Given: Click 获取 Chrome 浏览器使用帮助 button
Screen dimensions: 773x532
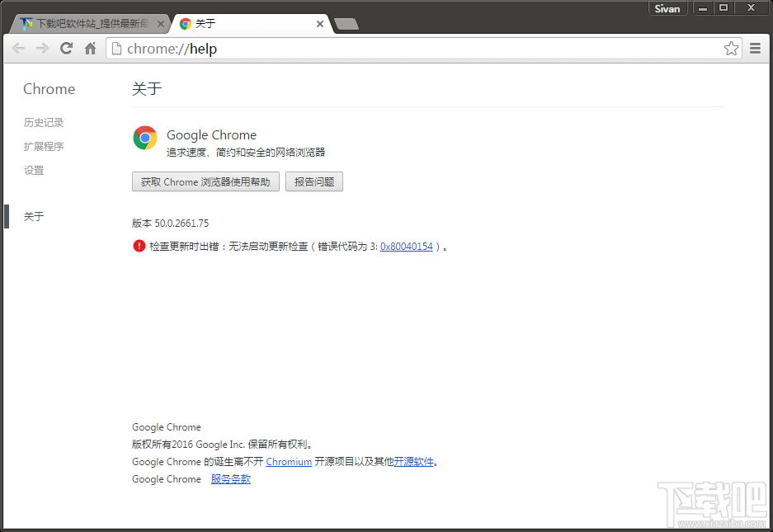Looking at the screenshot, I should (205, 181).
